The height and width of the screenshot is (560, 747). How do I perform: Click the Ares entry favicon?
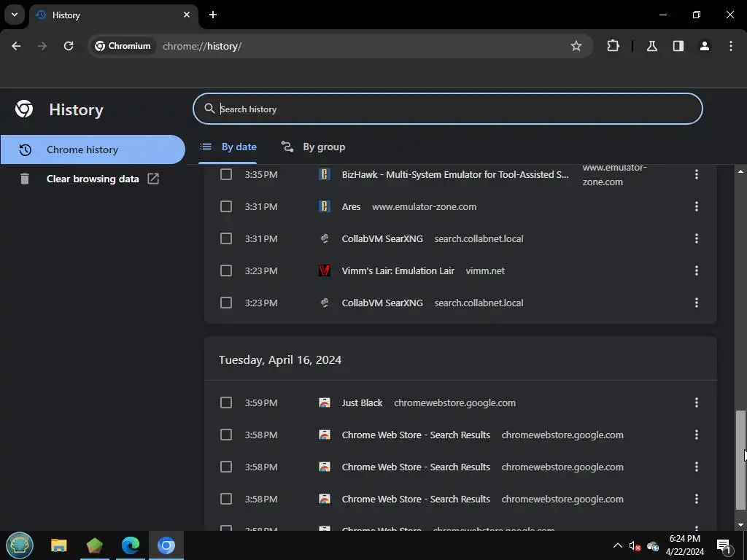(325, 206)
